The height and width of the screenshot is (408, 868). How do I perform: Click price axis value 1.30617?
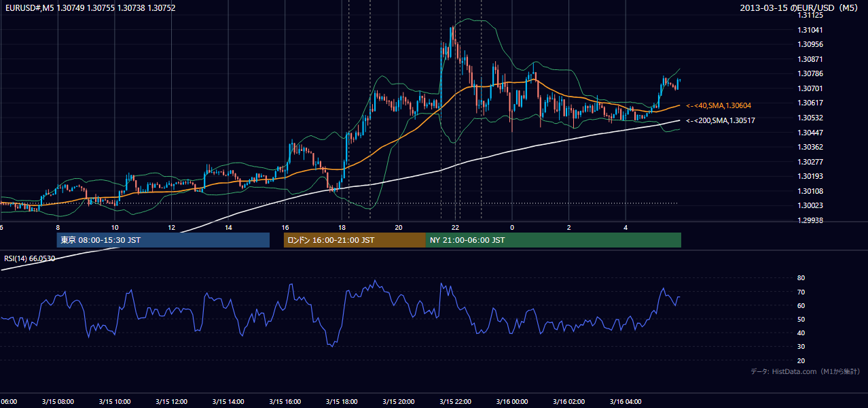pos(810,103)
